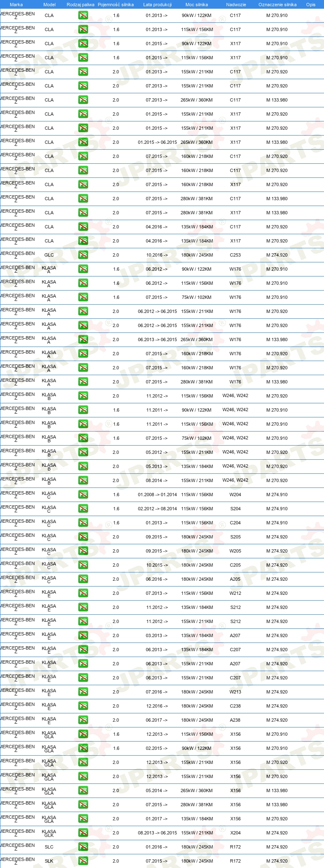Click production years 01.2008 -> 01.2014

[x=157, y=495]
